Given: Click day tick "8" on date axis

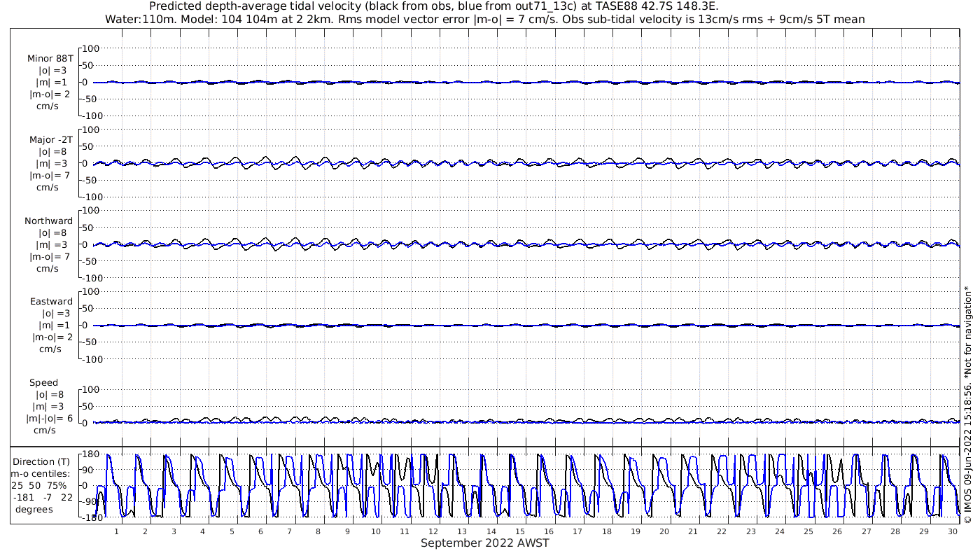Looking at the screenshot, I should click(318, 532).
